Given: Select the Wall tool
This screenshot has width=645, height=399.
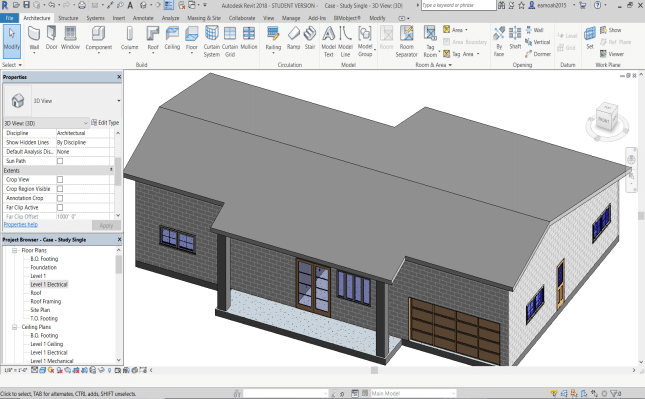Looking at the screenshot, I should [34, 38].
